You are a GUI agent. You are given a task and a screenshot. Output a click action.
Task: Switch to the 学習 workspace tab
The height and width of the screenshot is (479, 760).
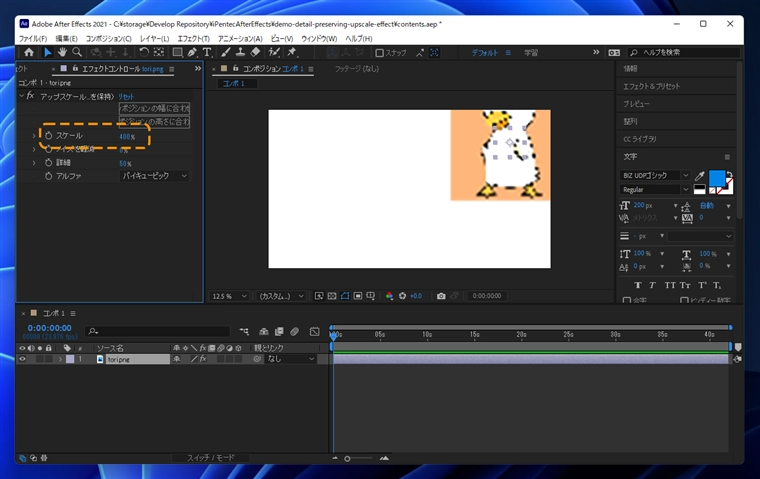click(x=531, y=52)
